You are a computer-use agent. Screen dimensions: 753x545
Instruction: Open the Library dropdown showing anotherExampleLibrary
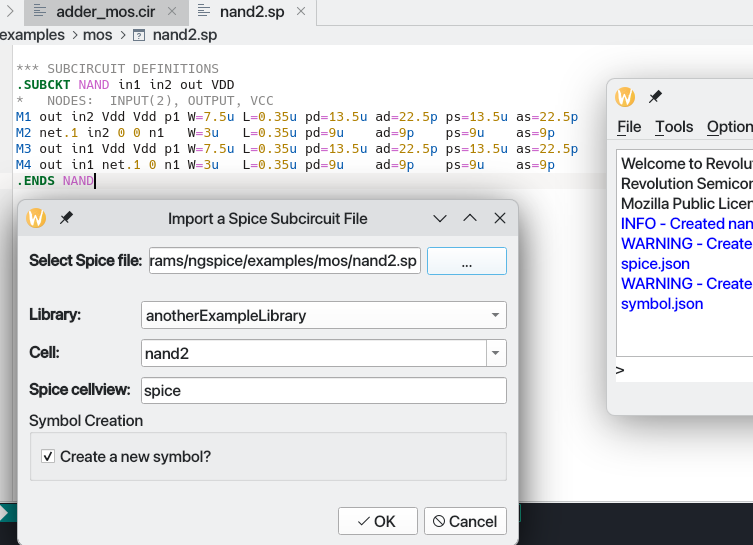pos(324,315)
